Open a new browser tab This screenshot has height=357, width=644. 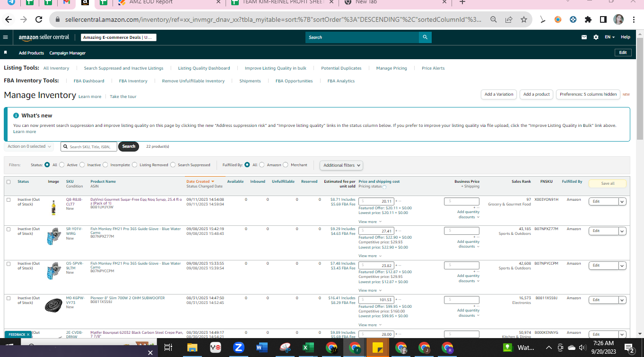(x=462, y=2)
